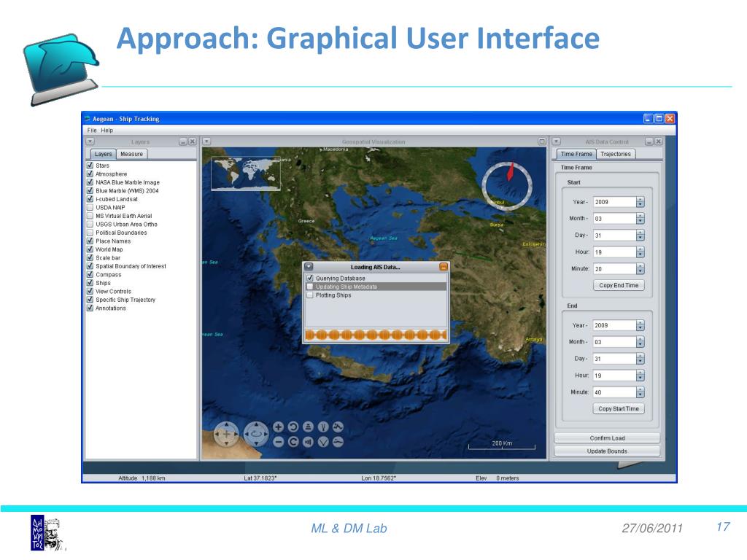747x560 pixels.
Task: Uncheck the Atmosphere layer
Action: click(x=90, y=174)
